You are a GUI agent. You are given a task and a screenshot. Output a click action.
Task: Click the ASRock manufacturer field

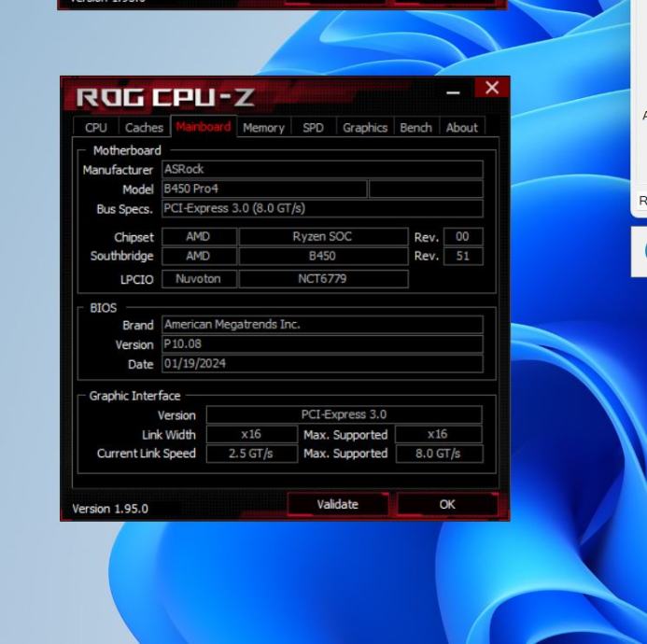click(322, 169)
